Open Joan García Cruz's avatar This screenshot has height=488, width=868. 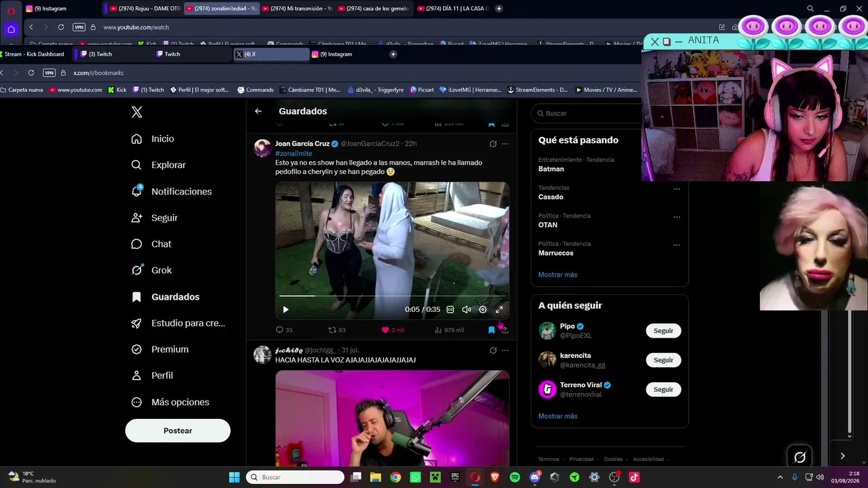(x=262, y=148)
